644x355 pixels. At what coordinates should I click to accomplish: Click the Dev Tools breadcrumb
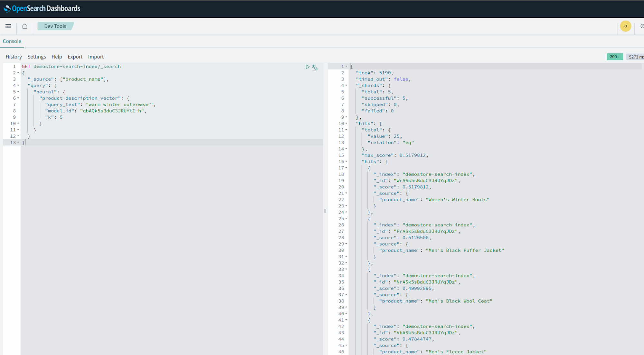click(55, 26)
